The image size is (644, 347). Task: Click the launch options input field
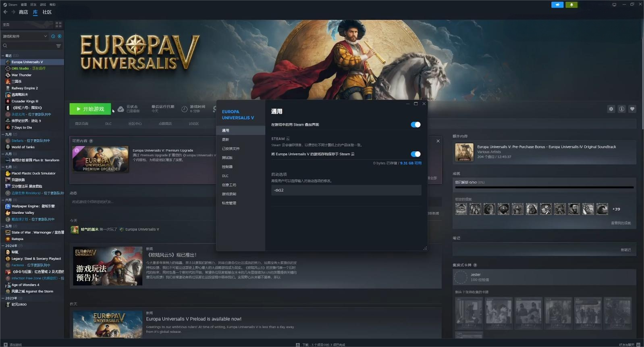point(346,190)
